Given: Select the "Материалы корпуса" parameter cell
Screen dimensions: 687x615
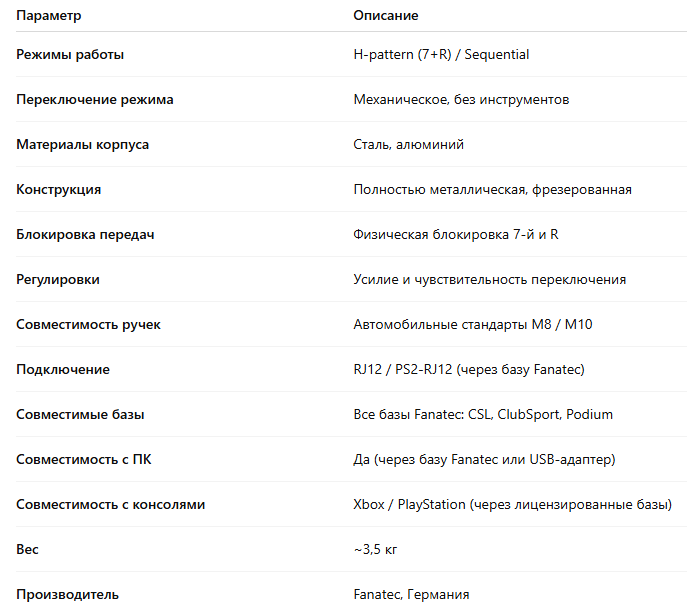Looking at the screenshot, I should (x=83, y=145).
